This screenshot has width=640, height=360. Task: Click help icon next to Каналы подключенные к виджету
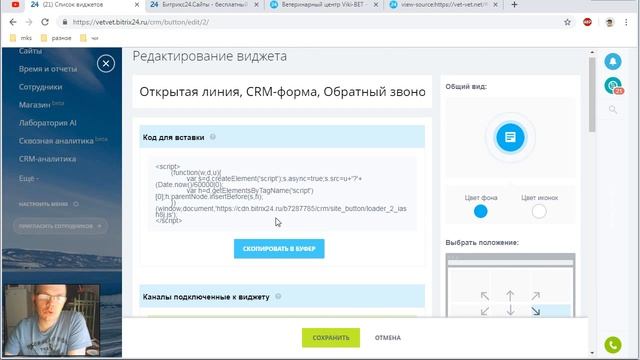tap(278, 296)
